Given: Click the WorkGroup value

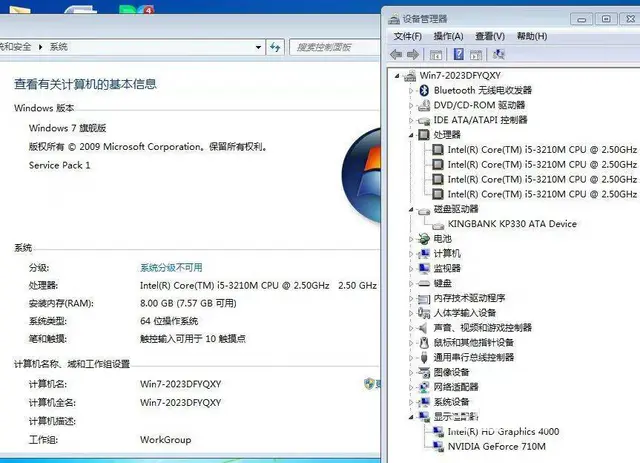Looking at the screenshot, I should coord(165,440).
